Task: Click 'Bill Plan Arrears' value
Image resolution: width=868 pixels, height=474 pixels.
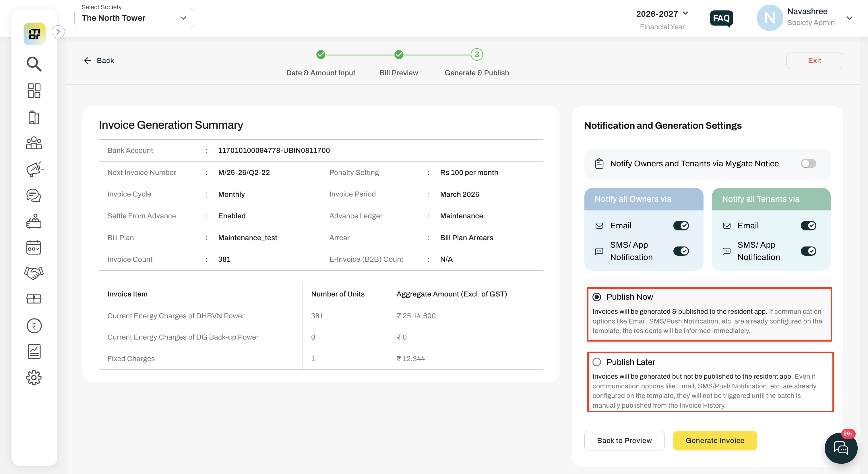Action: (x=467, y=238)
